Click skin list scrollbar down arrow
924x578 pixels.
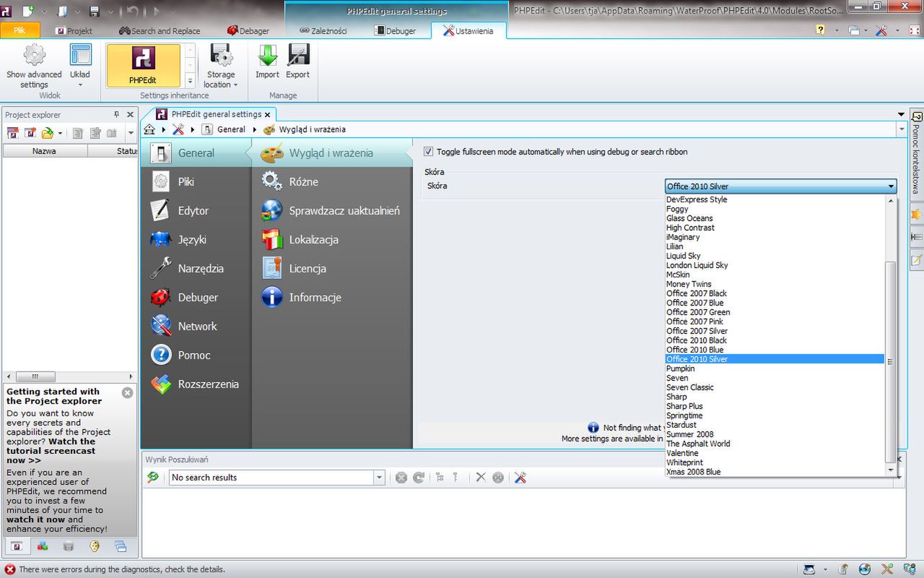tap(890, 470)
